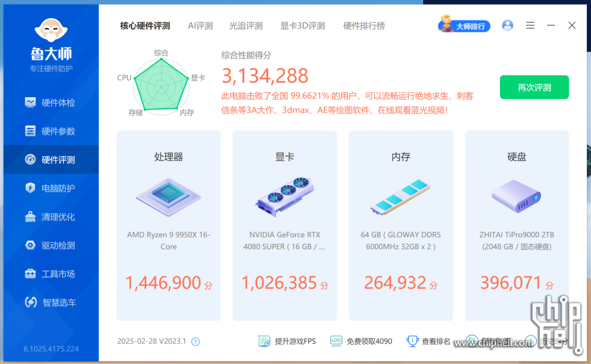591x364 pixels.
Task: Switch to 光追评测 tab
Action: click(246, 26)
